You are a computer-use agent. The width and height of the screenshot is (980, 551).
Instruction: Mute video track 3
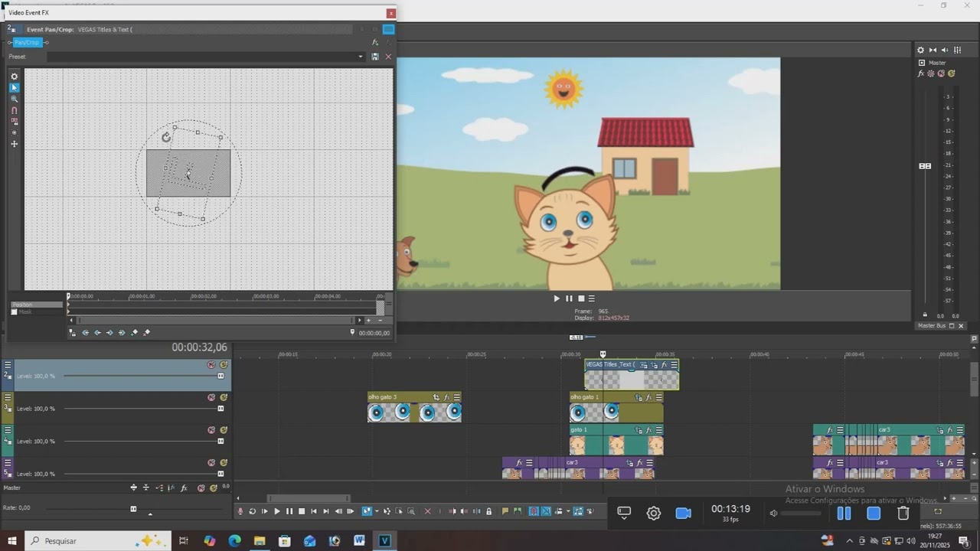211,398
